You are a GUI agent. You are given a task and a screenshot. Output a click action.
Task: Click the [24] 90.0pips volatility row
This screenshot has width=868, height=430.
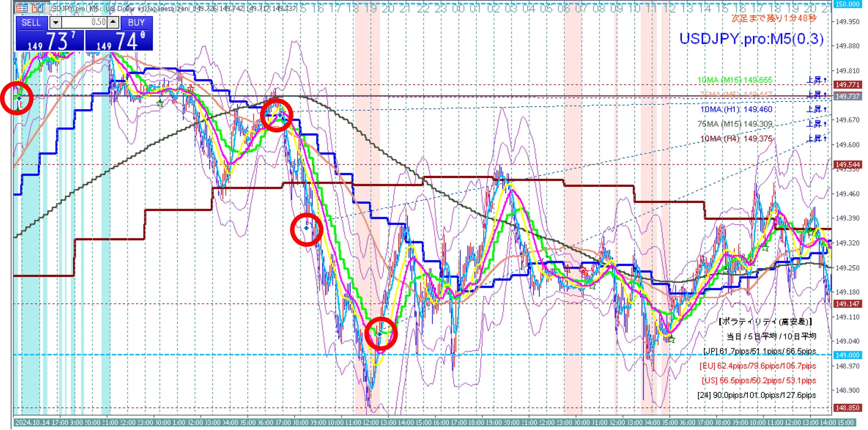pyautogui.click(x=757, y=395)
